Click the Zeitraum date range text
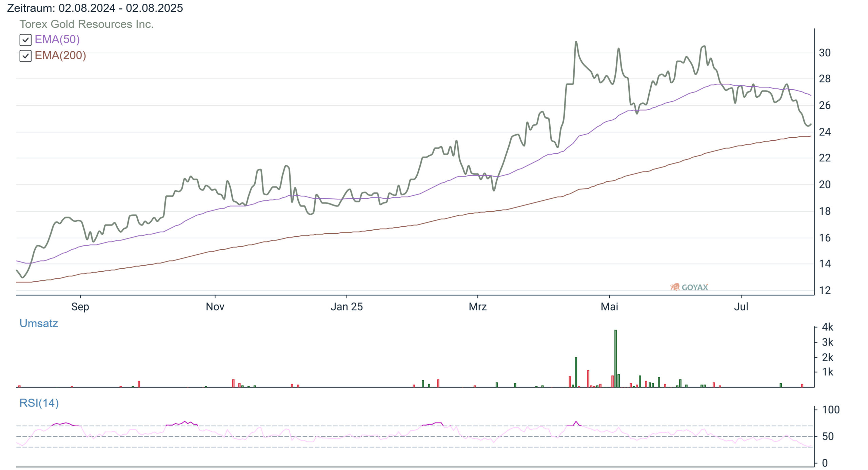This screenshot has width=868, height=470. point(95,8)
